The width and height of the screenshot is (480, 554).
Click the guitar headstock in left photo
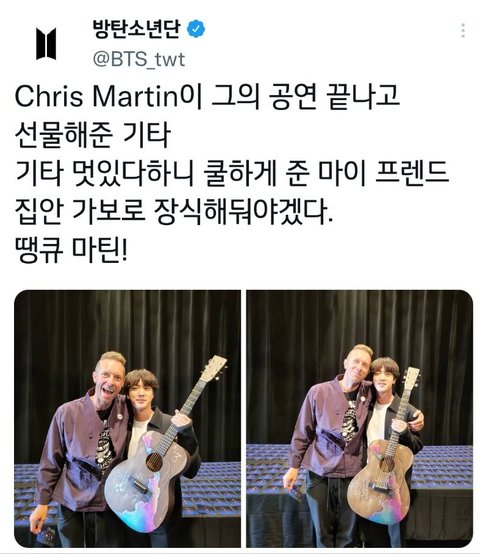click(x=213, y=369)
